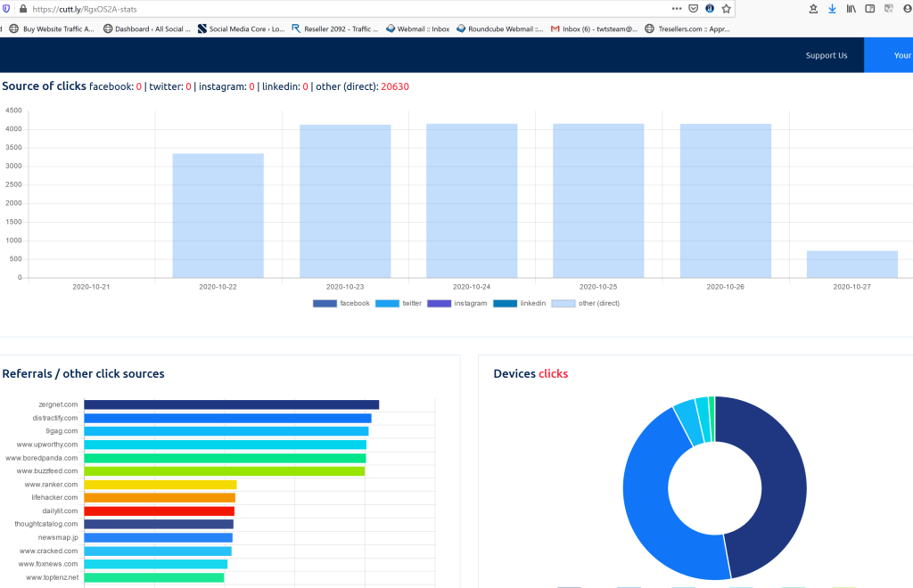Open the Support Us menu item
Image resolution: width=913 pixels, height=588 pixels.
pyautogui.click(x=826, y=55)
